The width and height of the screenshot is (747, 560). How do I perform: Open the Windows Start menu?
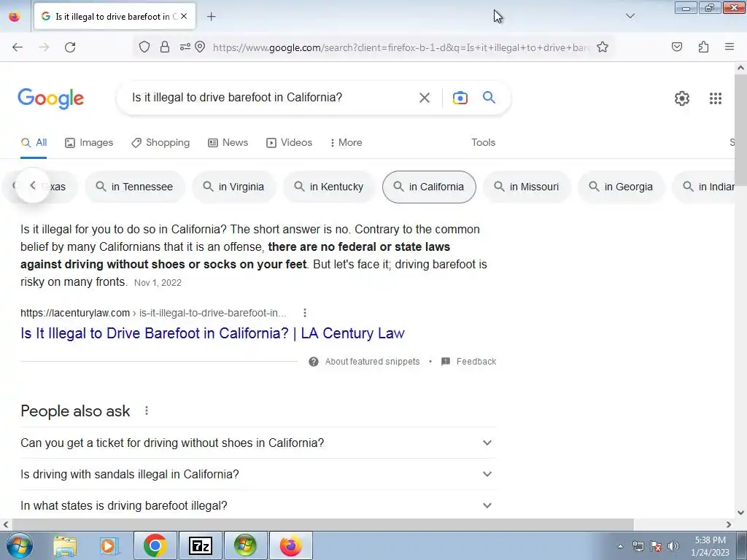click(20, 545)
